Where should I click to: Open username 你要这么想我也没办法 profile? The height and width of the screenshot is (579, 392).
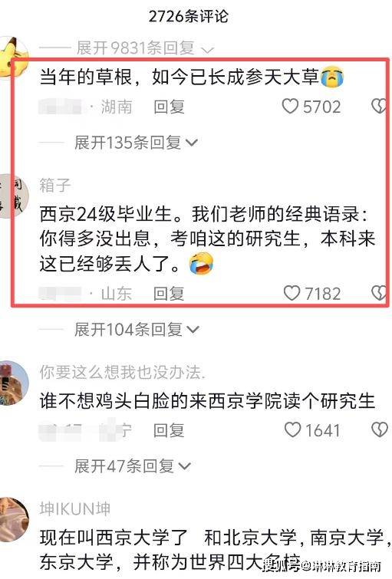(x=122, y=372)
